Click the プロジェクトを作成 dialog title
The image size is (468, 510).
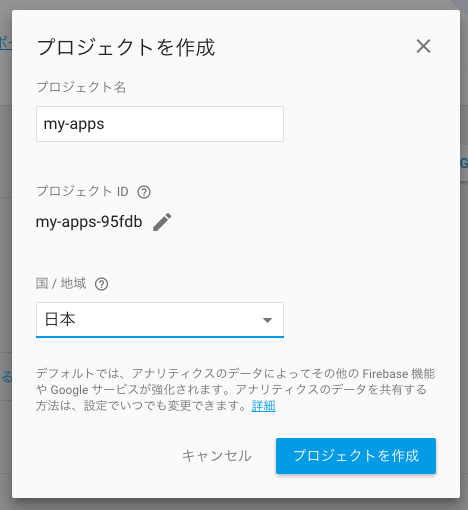click(126, 47)
